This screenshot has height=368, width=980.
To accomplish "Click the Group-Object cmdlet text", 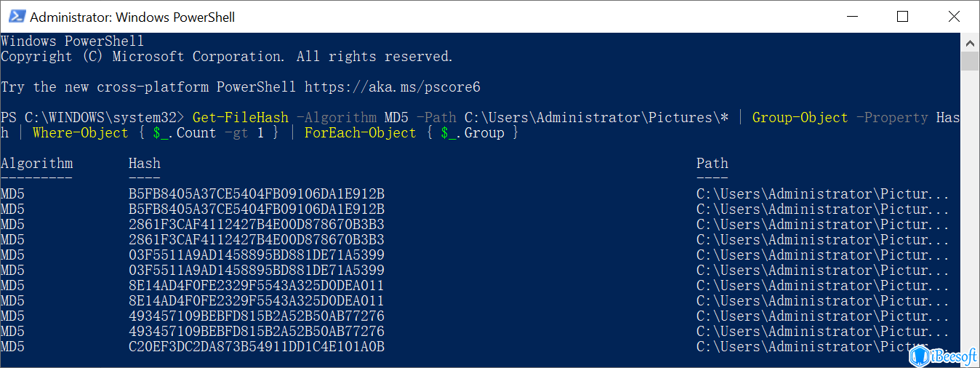I will (x=800, y=118).
